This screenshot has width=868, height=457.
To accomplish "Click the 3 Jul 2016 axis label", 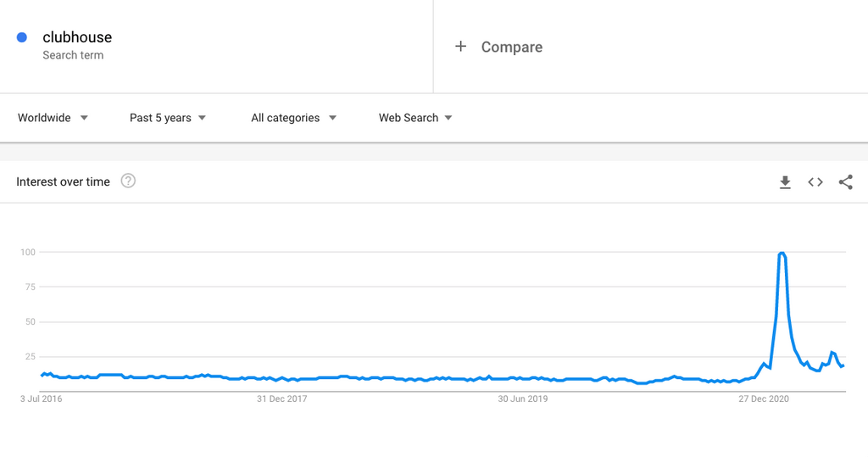I will point(41,398).
